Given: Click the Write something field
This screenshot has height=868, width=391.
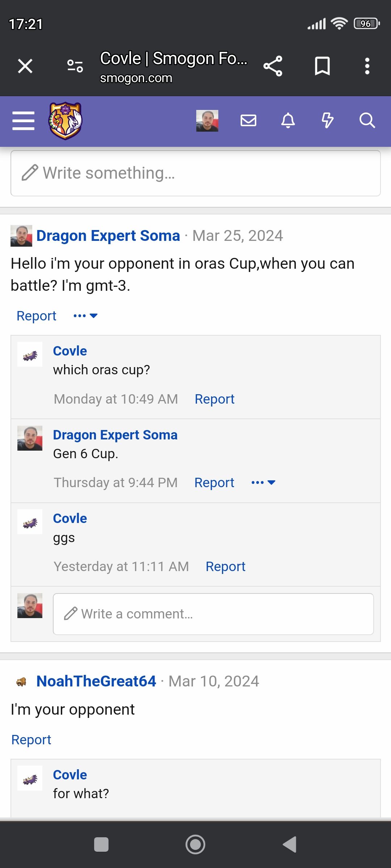Looking at the screenshot, I should [x=195, y=173].
